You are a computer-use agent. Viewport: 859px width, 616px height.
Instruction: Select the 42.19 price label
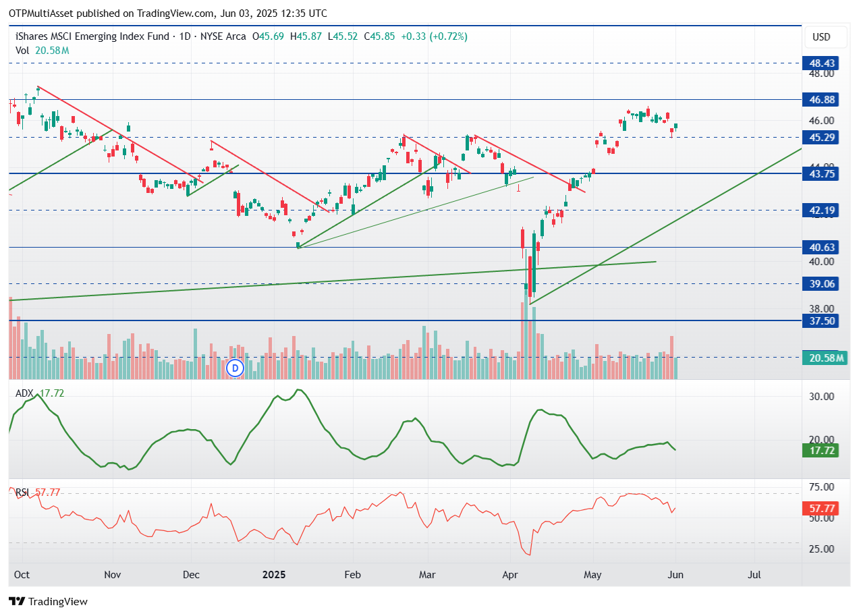point(820,210)
